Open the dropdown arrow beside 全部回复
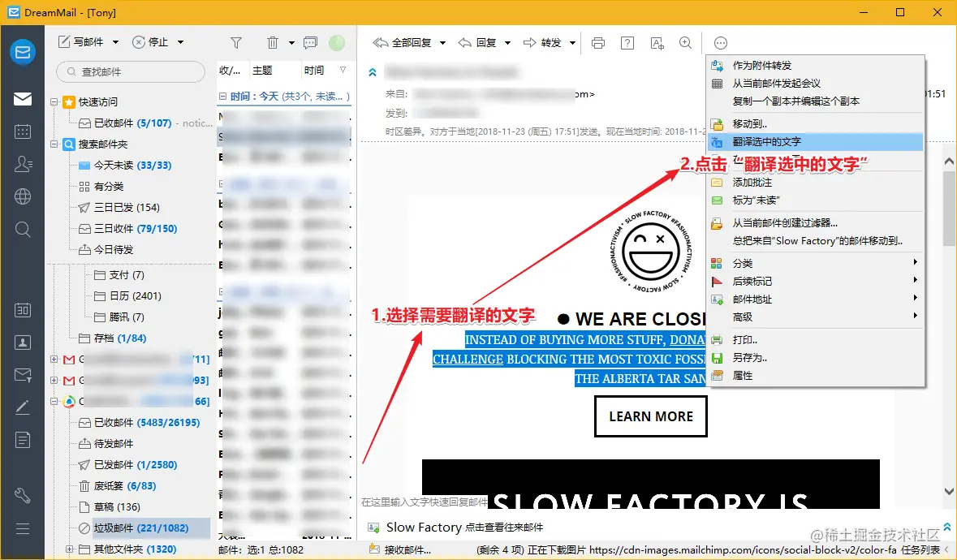This screenshot has height=560, width=957. pos(443,43)
